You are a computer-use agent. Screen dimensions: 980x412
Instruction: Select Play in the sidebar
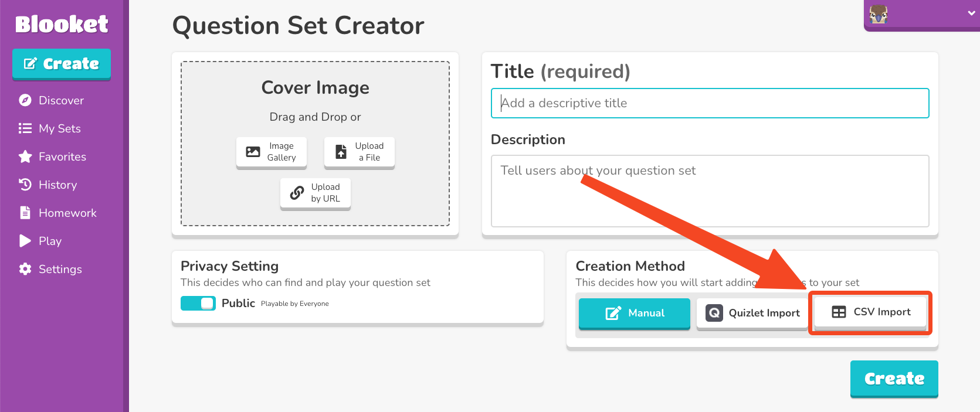(50, 241)
